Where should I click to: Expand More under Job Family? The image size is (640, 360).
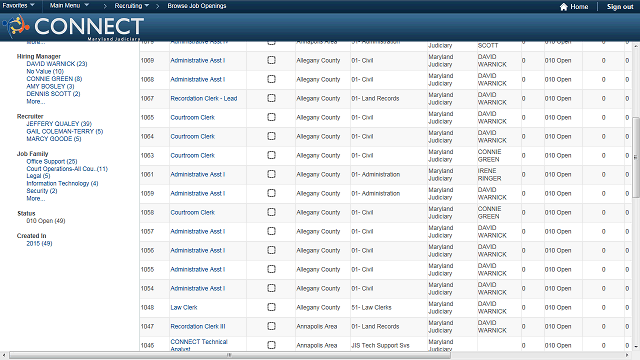36,198
